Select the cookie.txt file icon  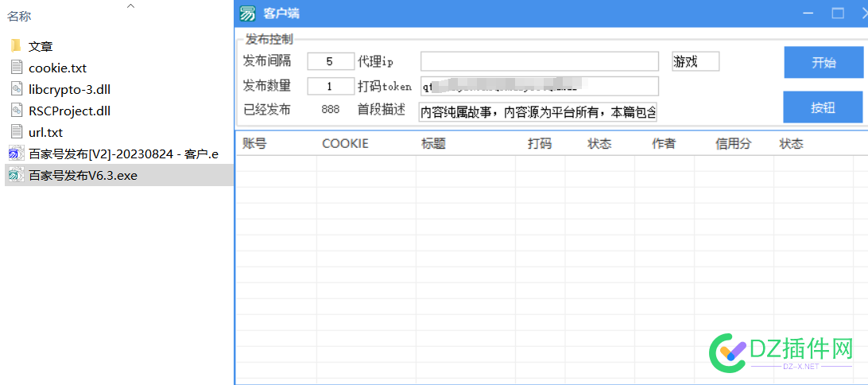coord(17,68)
